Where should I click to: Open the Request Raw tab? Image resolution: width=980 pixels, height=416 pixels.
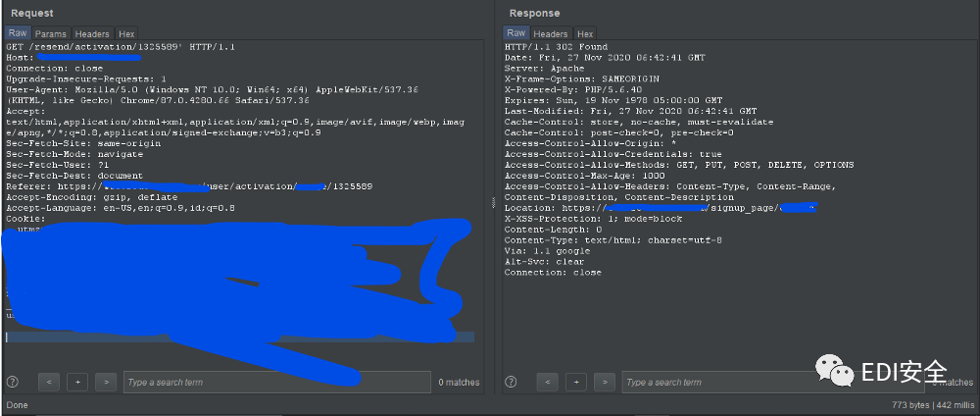pos(18,33)
